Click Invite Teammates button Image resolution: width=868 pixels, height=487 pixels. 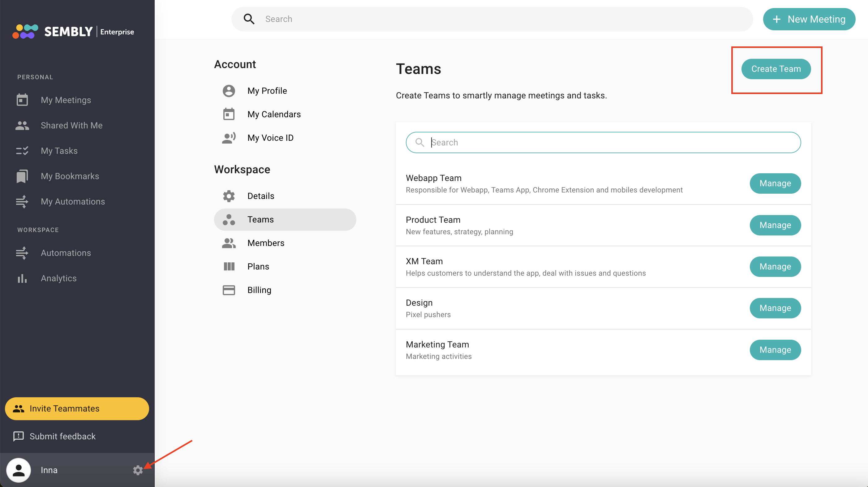point(77,408)
